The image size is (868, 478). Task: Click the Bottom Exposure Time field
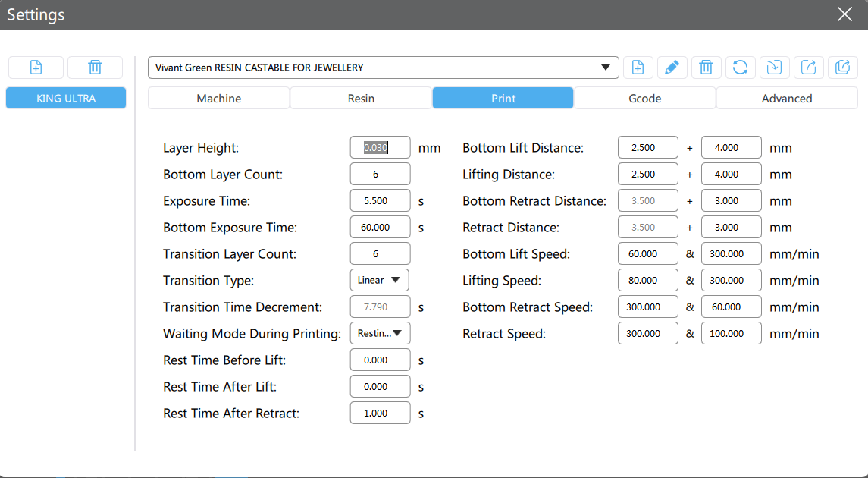380,228
